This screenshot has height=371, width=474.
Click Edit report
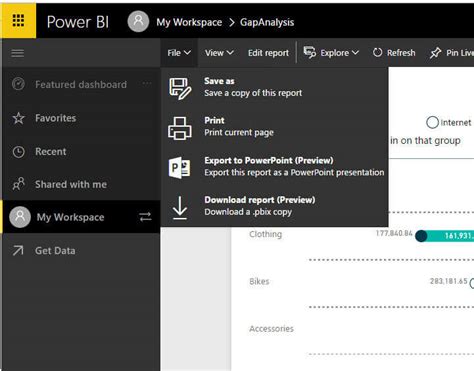point(268,53)
